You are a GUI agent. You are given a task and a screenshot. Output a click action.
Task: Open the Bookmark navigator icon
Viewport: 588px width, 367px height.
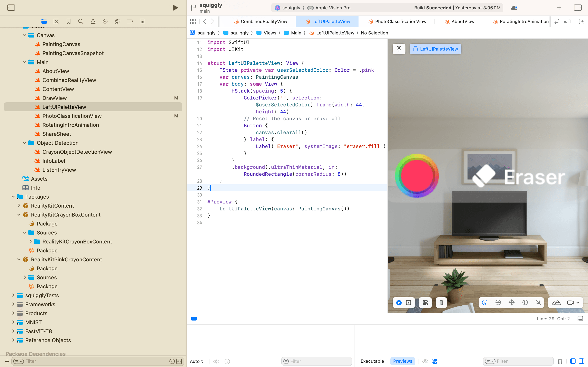point(69,22)
